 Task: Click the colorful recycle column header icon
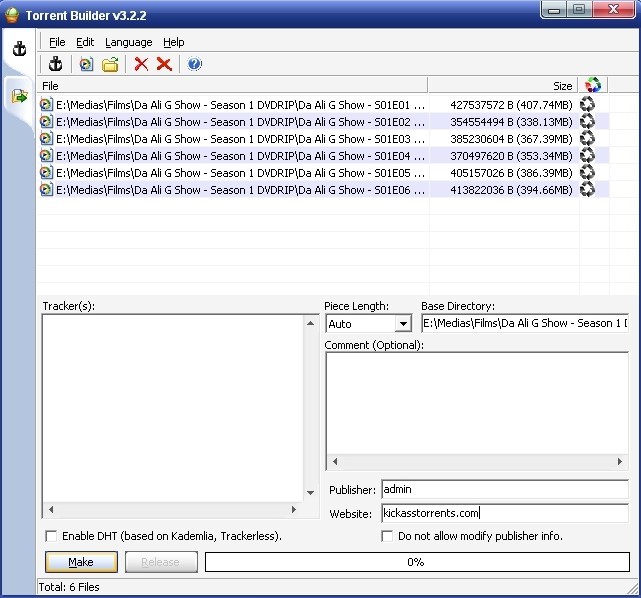593,85
